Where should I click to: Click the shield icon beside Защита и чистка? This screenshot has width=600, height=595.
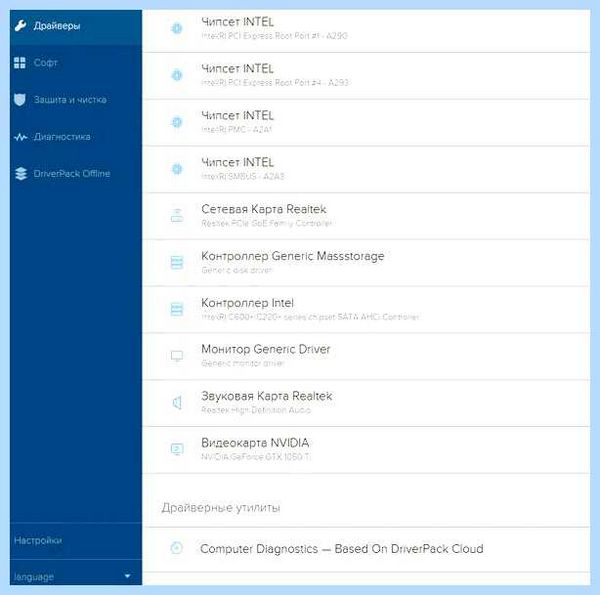tap(20, 99)
